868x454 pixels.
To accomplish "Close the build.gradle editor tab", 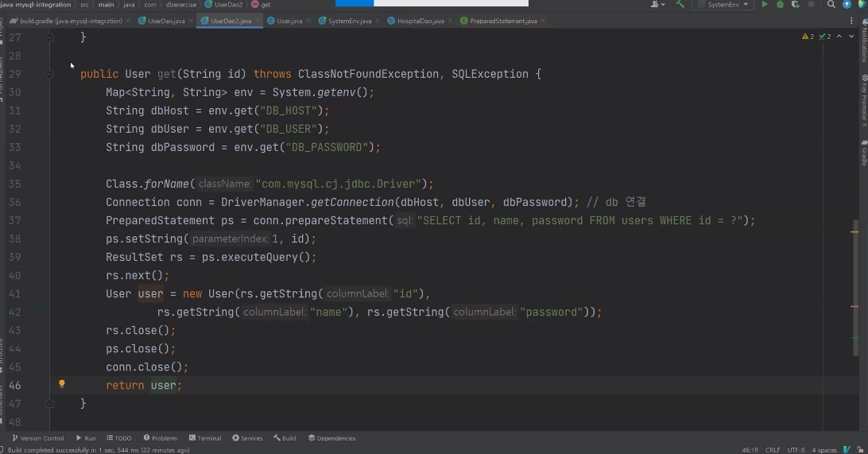I will tap(128, 21).
